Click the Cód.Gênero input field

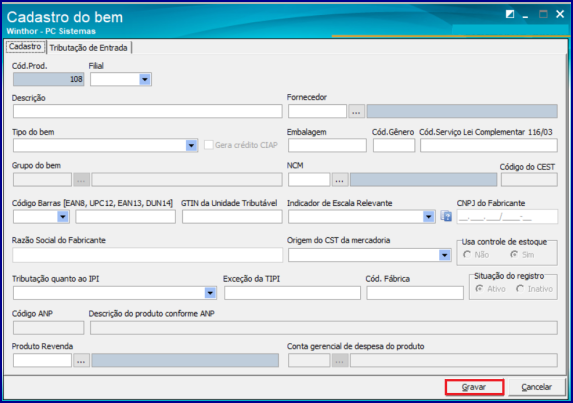394,145
